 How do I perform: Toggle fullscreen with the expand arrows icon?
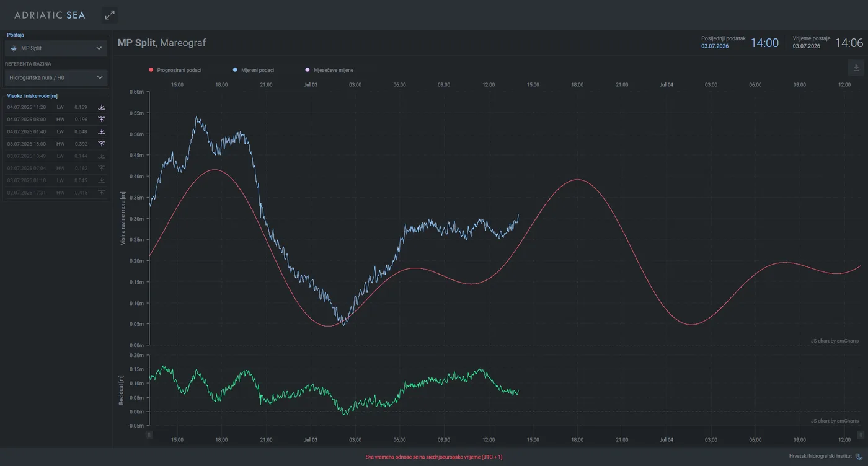pyautogui.click(x=110, y=15)
